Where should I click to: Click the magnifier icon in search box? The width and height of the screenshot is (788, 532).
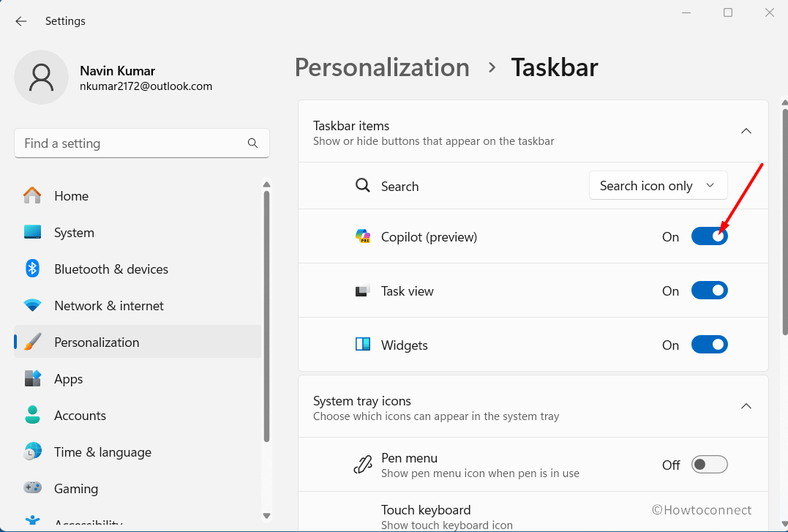[252, 143]
